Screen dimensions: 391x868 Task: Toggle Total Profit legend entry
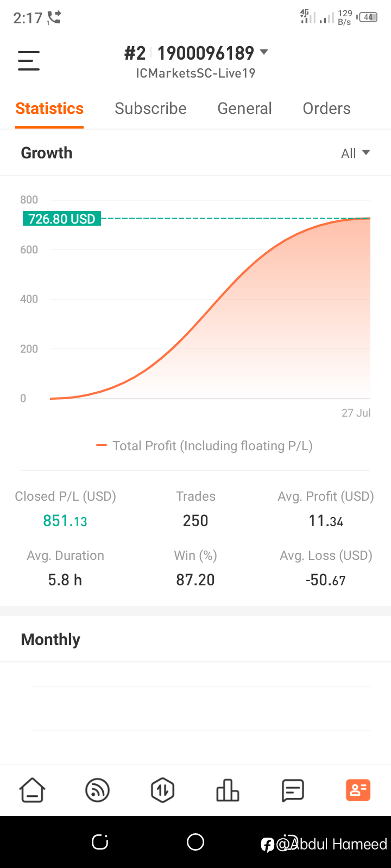pyautogui.click(x=204, y=446)
